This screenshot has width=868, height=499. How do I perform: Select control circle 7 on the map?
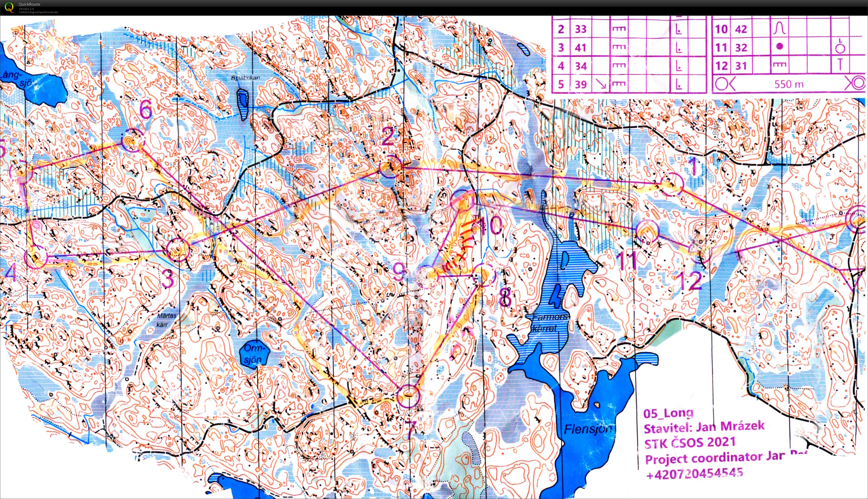(408, 396)
